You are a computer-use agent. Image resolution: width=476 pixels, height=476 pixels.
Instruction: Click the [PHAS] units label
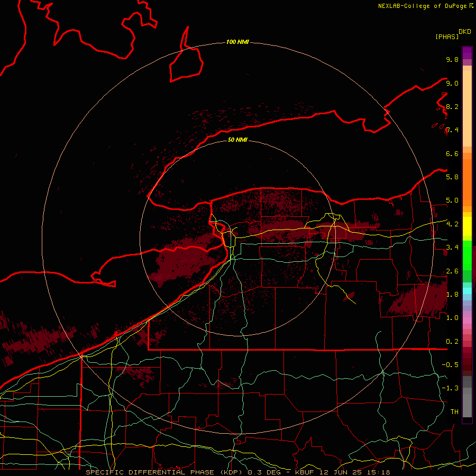(447, 36)
